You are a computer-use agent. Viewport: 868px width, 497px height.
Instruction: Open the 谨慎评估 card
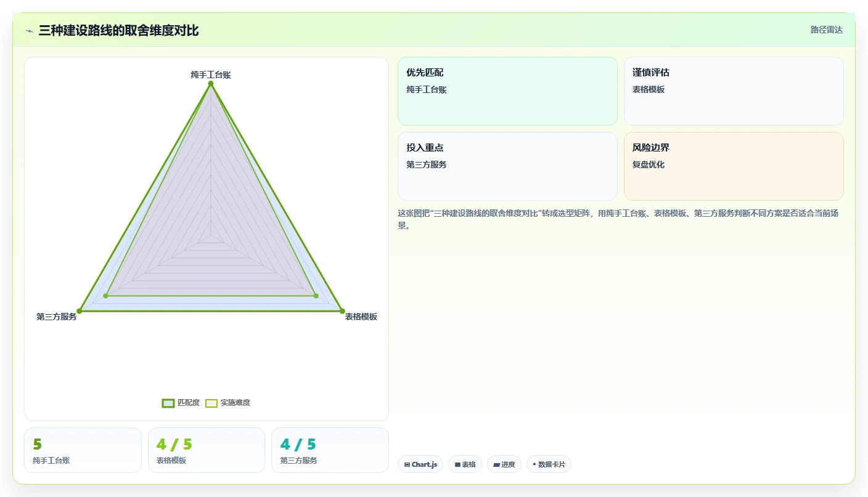pyautogui.click(x=734, y=91)
